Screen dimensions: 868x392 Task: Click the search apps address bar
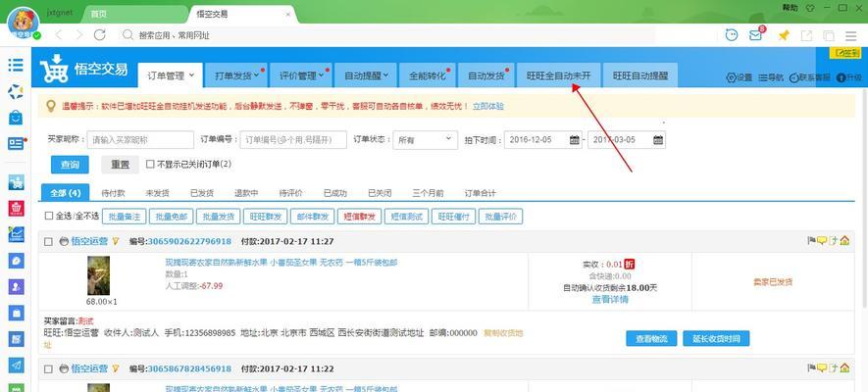coord(387,35)
